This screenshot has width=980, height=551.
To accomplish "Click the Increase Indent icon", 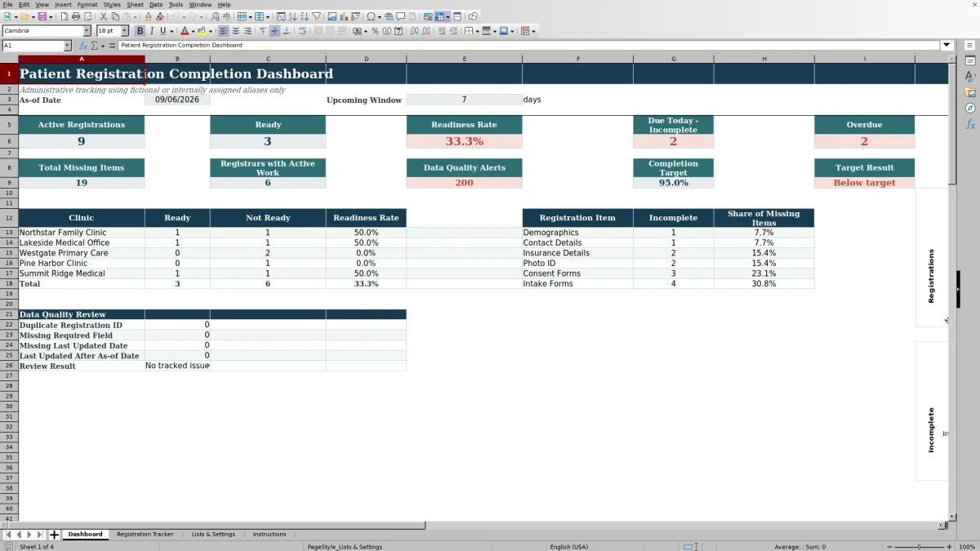I will pos(442,31).
